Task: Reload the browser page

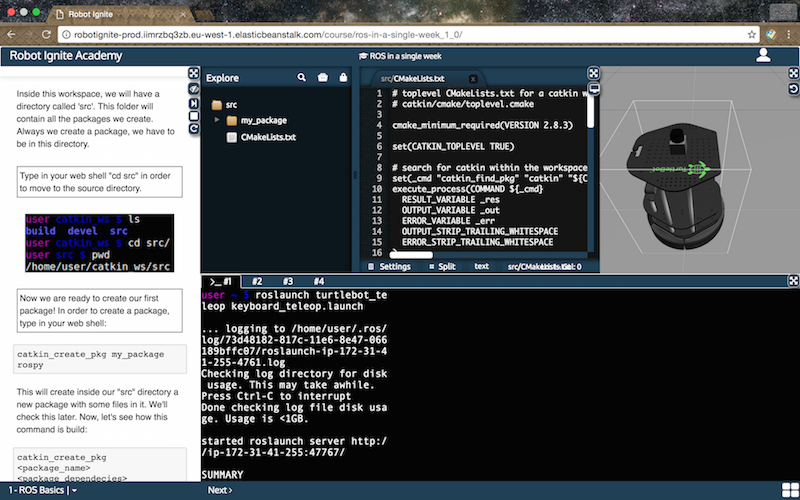Action: pos(46,35)
